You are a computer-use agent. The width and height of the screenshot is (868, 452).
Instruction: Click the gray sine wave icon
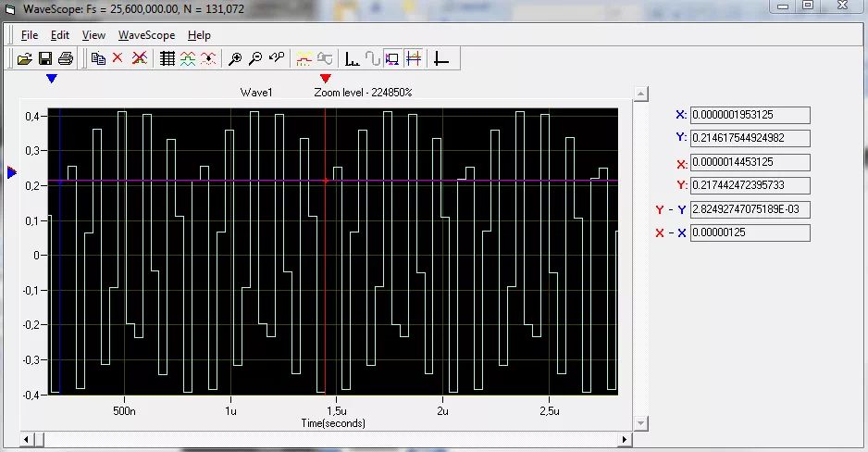coord(373,58)
